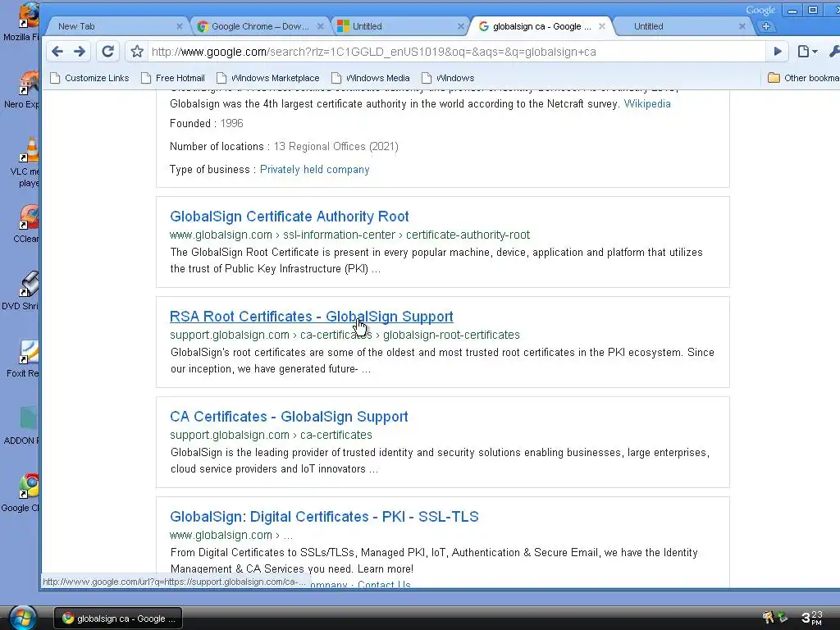Open GlobalSign: Digital Certificates - PKI - SSL-TLS

pos(324,517)
